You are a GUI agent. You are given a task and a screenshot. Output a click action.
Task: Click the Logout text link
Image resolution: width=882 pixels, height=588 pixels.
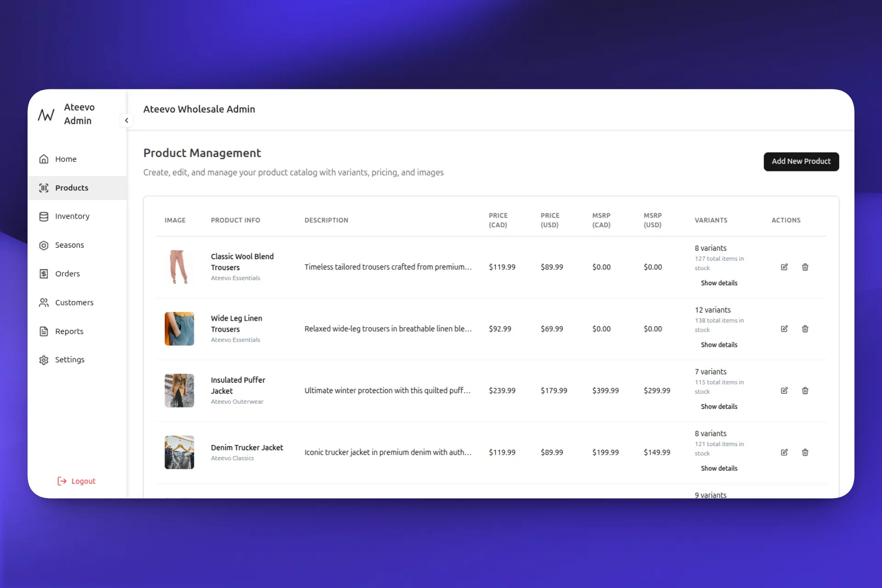(83, 481)
